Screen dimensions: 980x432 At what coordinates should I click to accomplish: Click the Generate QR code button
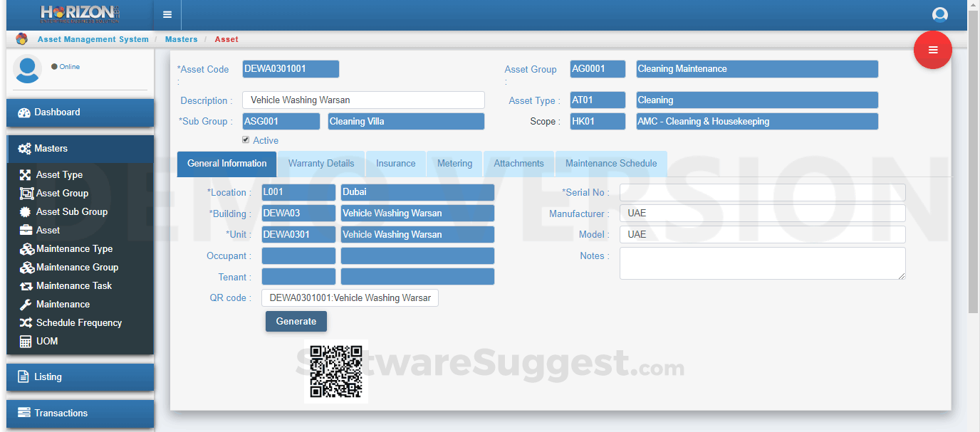click(x=296, y=321)
